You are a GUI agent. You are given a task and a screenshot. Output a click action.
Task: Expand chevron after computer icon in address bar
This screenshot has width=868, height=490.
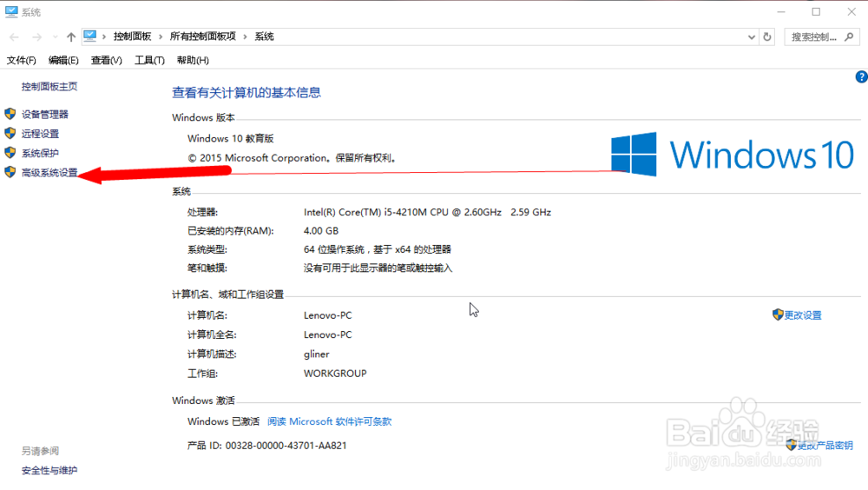tap(103, 36)
